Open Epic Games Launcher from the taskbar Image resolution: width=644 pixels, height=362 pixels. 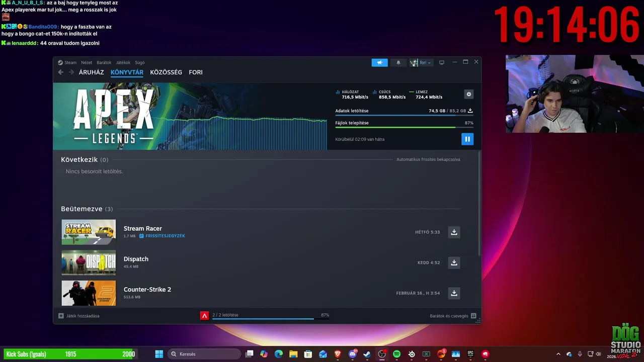click(x=470, y=354)
